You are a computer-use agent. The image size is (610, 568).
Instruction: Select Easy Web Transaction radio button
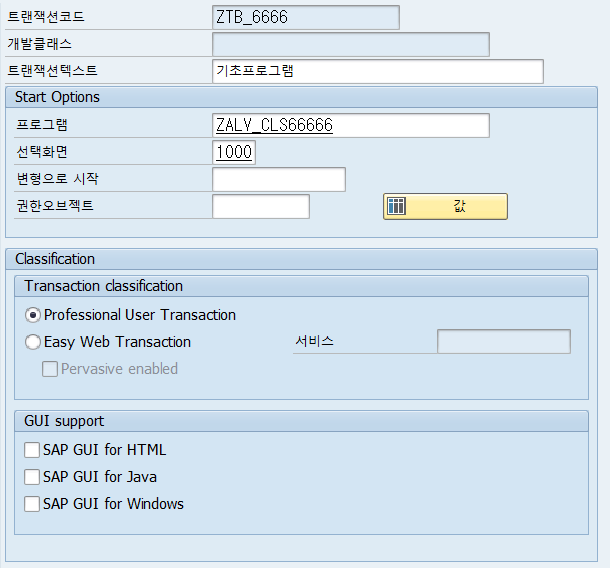[33, 342]
